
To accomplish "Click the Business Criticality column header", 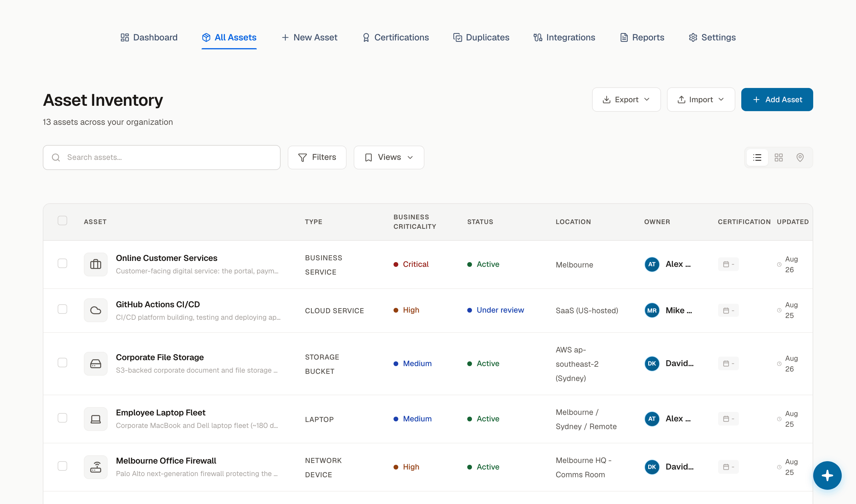I will [x=415, y=222].
